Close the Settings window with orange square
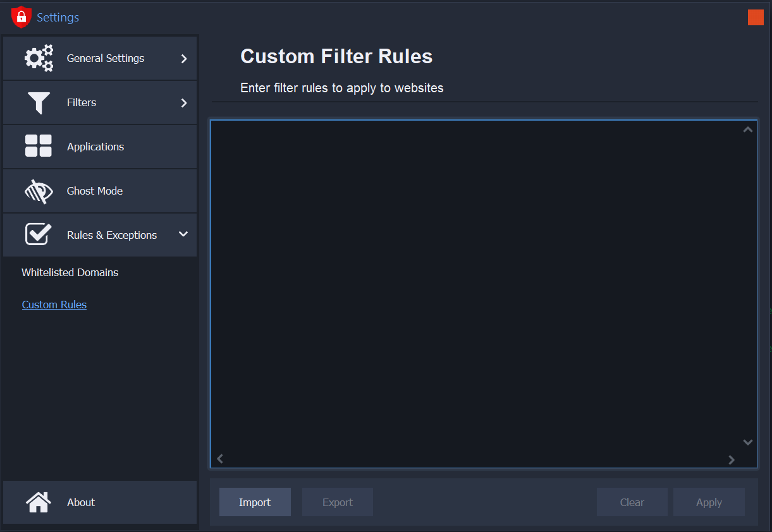This screenshot has height=532, width=772. 756,17
